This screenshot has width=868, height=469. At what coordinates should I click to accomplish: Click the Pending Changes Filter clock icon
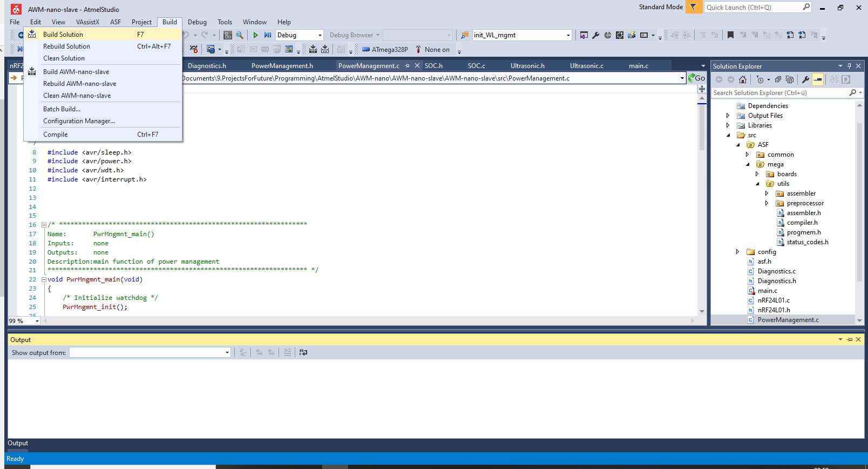[760, 79]
